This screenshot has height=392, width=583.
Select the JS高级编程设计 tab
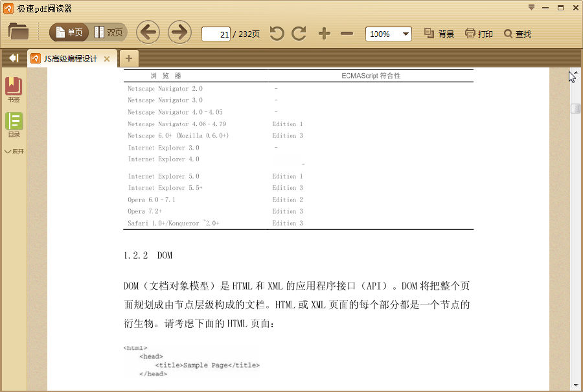[x=71, y=59]
